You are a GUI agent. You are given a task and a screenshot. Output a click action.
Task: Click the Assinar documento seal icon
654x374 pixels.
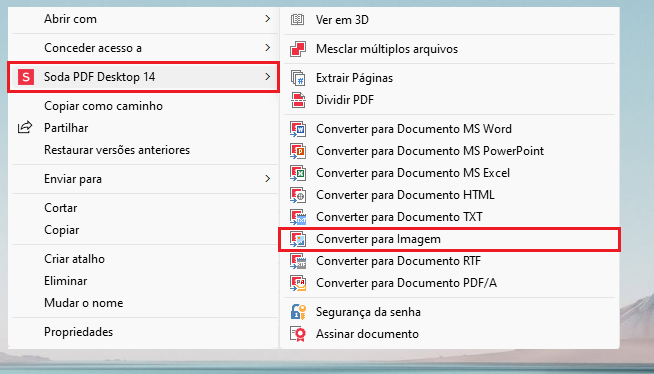click(x=298, y=334)
